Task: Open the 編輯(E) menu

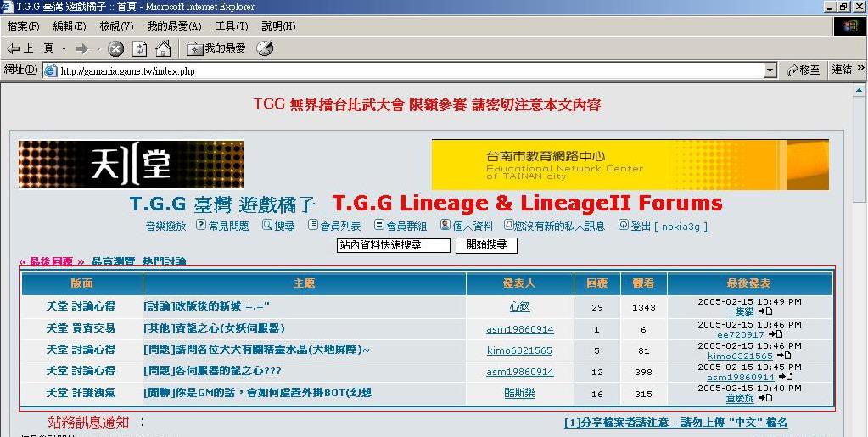Action: tap(70, 26)
